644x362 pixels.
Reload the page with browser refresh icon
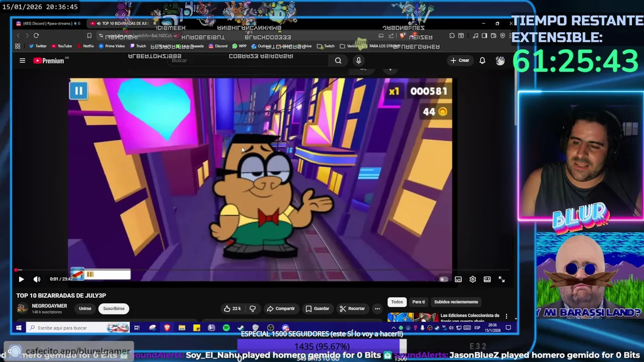click(x=36, y=36)
